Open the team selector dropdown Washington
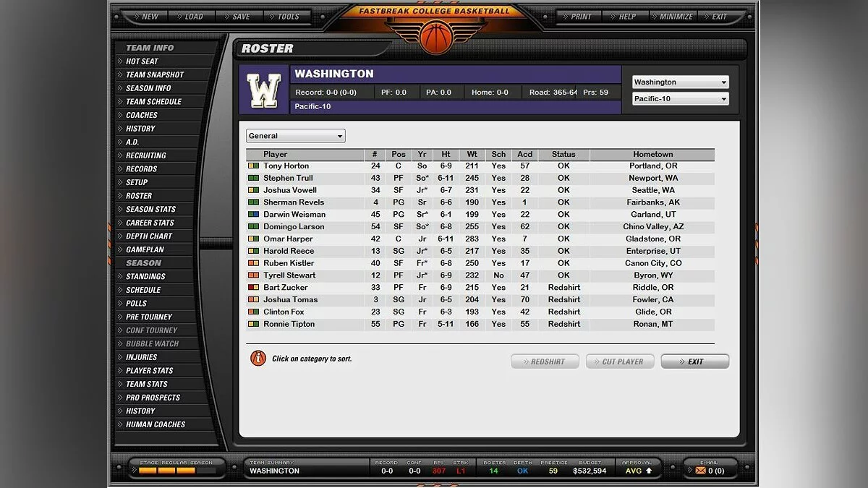This screenshot has width=868, height=488. pos(680,82)
